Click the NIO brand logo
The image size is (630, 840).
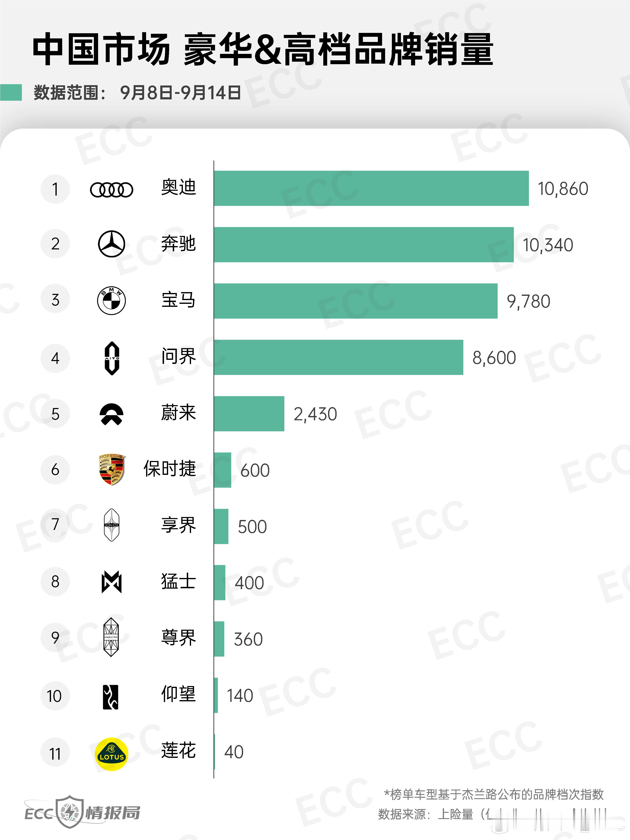tap(111, 414)
